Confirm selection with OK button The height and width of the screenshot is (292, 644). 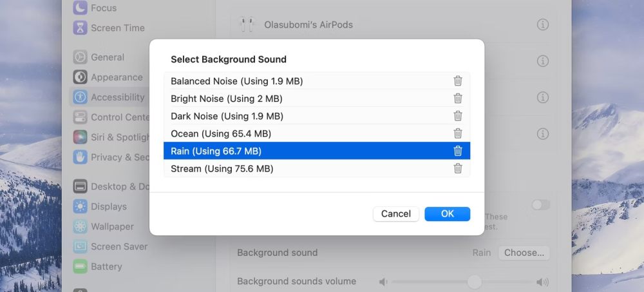448,214
